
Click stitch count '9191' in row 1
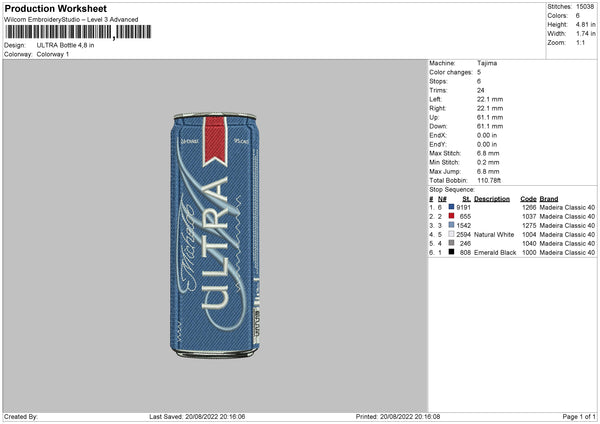[463, 207]
